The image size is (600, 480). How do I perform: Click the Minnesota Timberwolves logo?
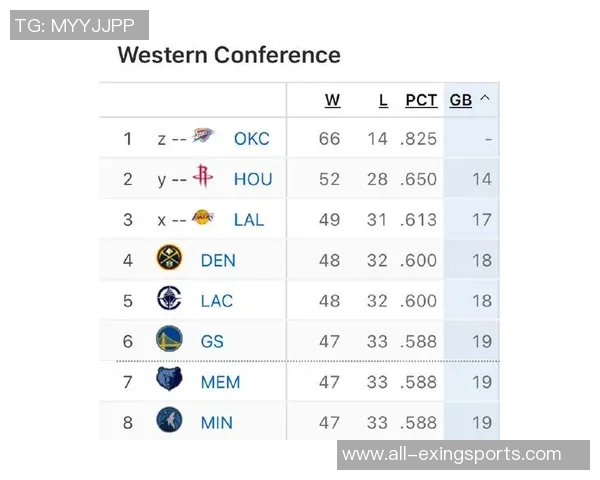[170, 421]
